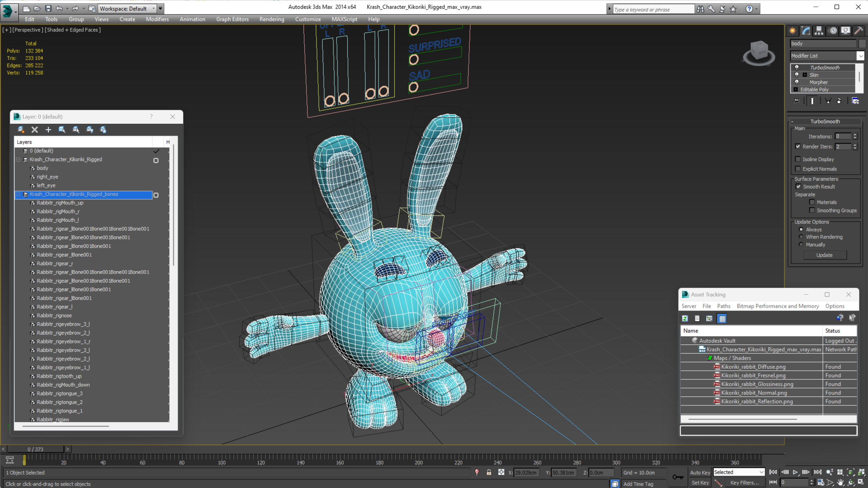Enable Explicit Normals checkbox

(798, 169)
